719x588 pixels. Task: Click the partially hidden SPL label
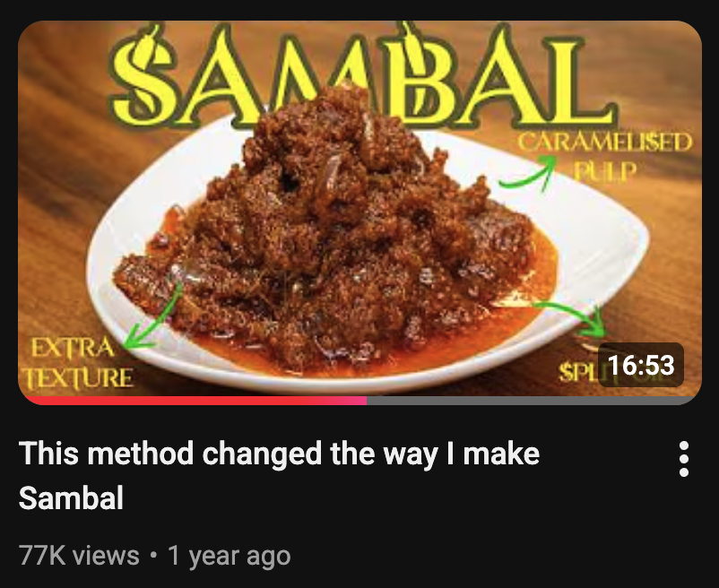(x=578, y=373)
